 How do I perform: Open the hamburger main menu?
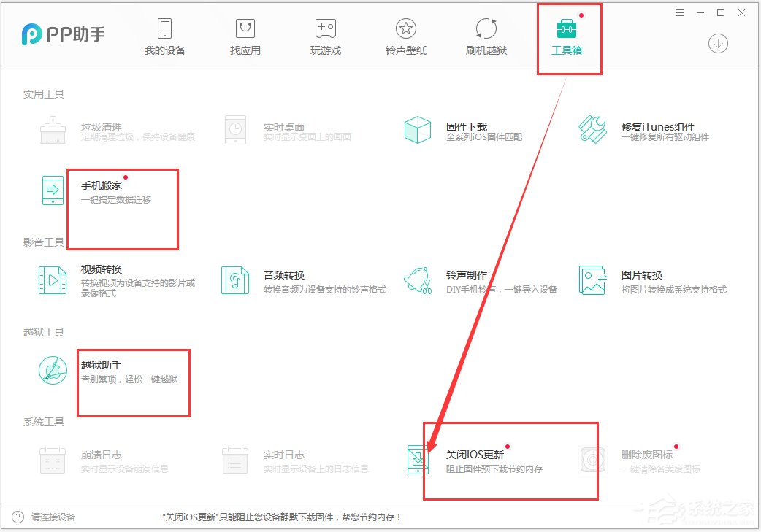[680, 13]
